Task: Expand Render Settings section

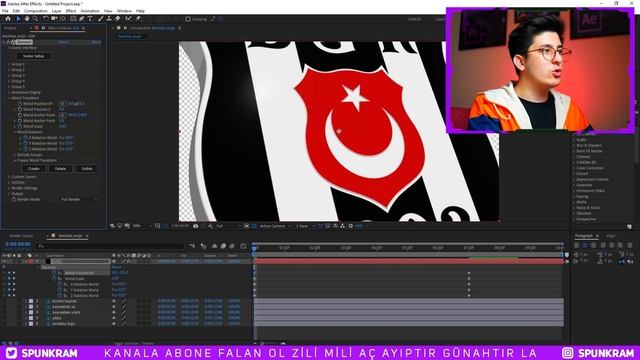Action: coord(9,188)
